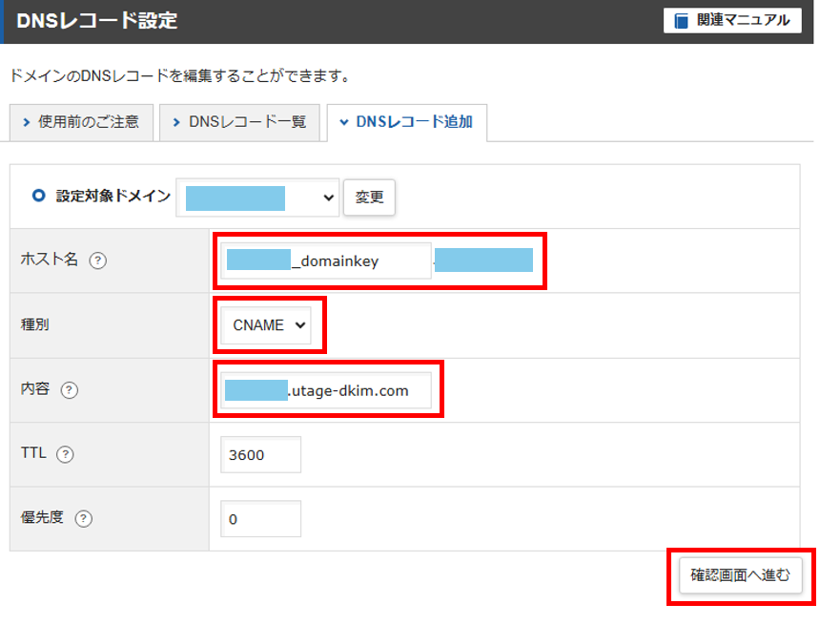Expand the 種別 CNAME dropdown
Viewport: 840px width, 625px height.
(271, 325)
